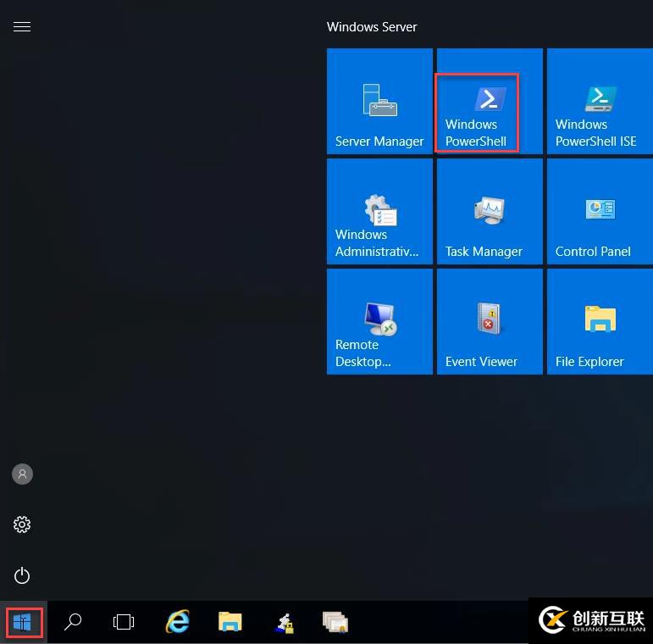Open taskbar search magnifier

73,623
